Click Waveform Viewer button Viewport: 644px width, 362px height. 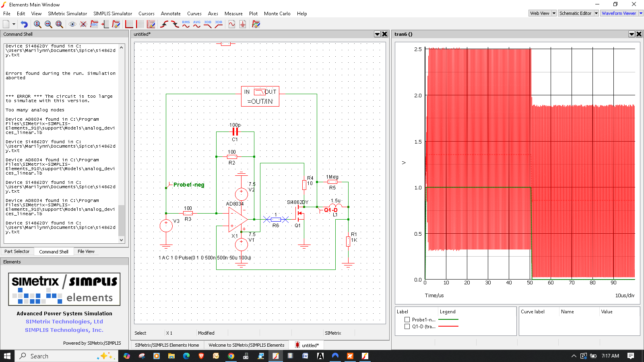pyautogui.click(x=619, y=13)
